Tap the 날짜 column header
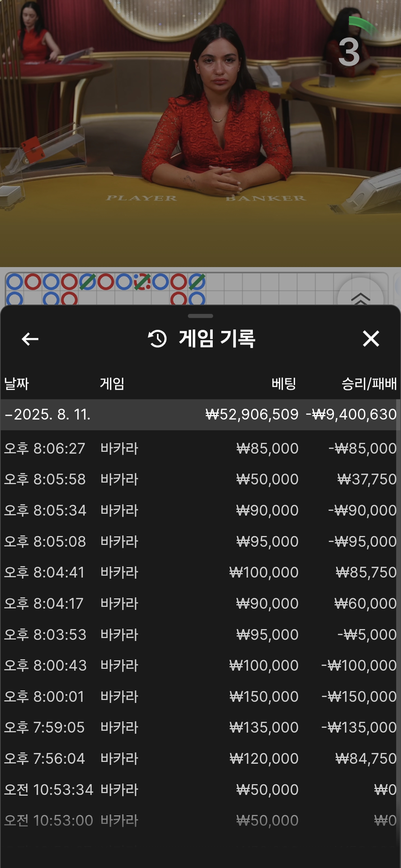The width and height of the screenshot is (401, 868). click(x=16, y=383)
